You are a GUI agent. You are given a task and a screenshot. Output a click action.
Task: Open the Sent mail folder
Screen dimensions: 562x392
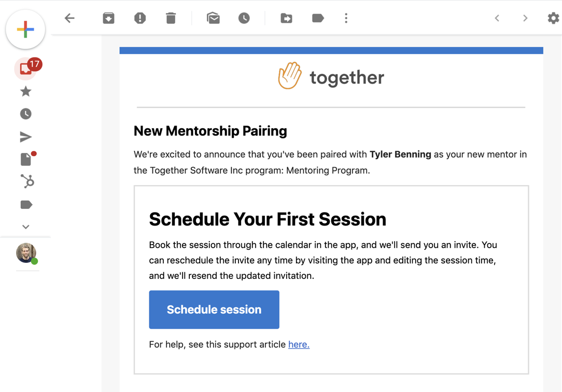[x=25, y=137]
